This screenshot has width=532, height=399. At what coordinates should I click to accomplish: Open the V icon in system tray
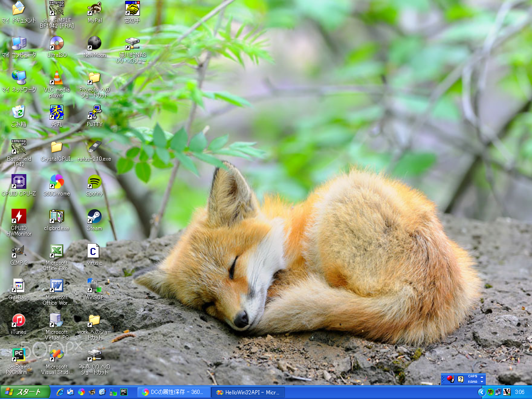(507, 392)
